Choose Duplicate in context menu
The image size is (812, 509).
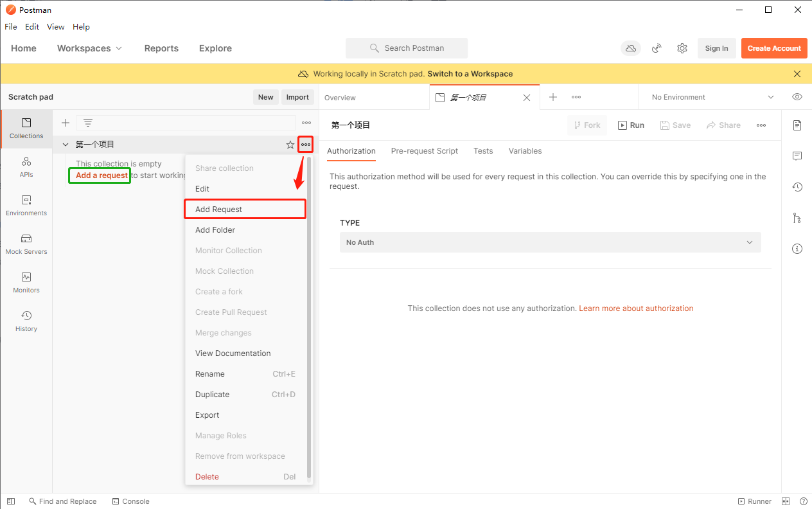coord(245,395)
